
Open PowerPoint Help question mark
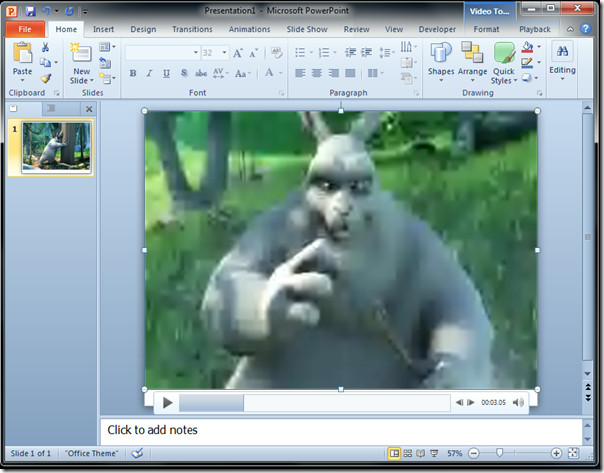586,29
